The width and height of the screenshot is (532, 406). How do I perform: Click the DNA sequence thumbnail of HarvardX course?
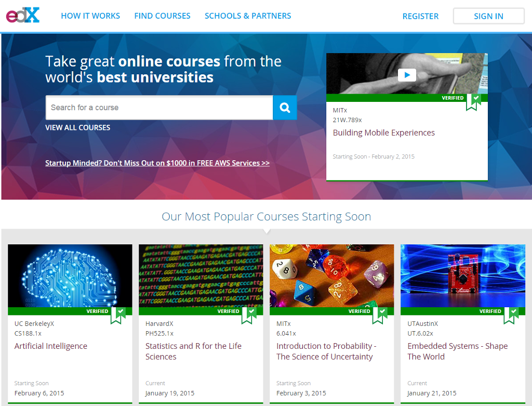coord(201,276)
